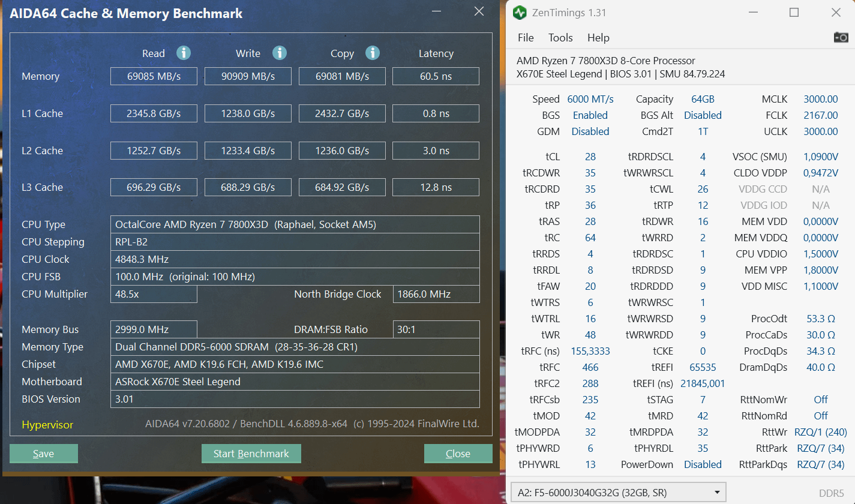Click the CPU Stepping value RPL-B2
855x504 pixels.
pos(295,242)
